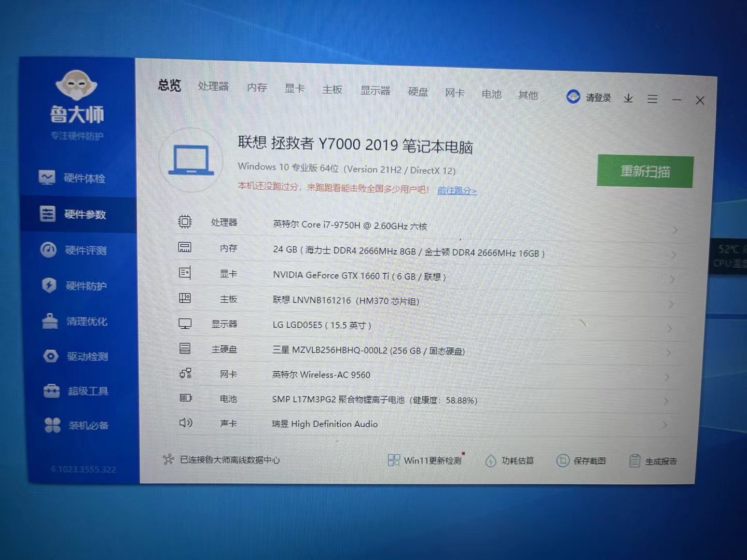This screenshot has width=747, height=560.
Task: Expand the 24 GB memory row chevron
Action: [673, 255]
